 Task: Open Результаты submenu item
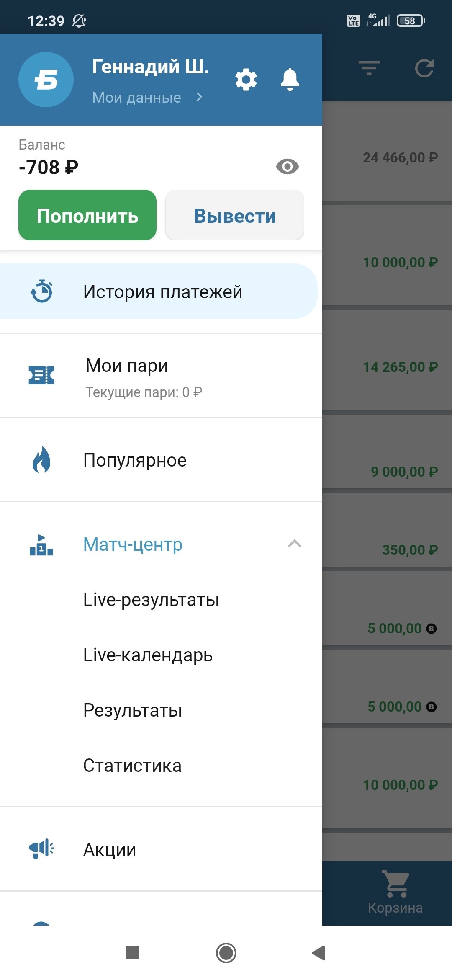tap(132, 710)
